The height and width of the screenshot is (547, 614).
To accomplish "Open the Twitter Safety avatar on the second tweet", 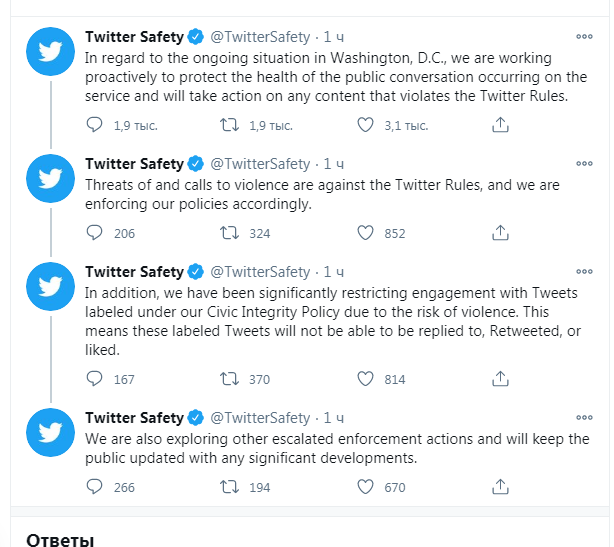I will click(x=51, y=179).
